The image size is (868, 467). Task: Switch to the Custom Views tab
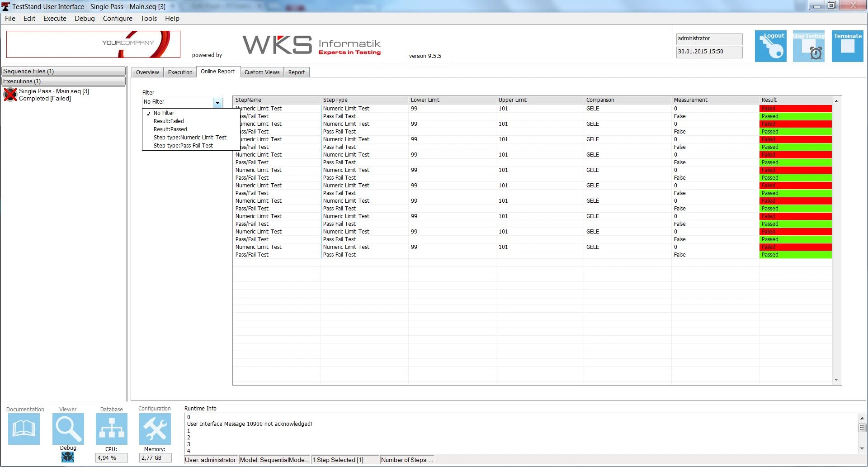tap(262, 72)
